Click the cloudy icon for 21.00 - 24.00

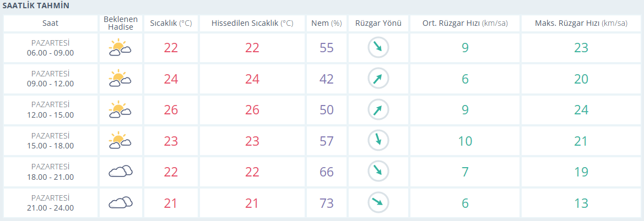(x=120, y=202)
